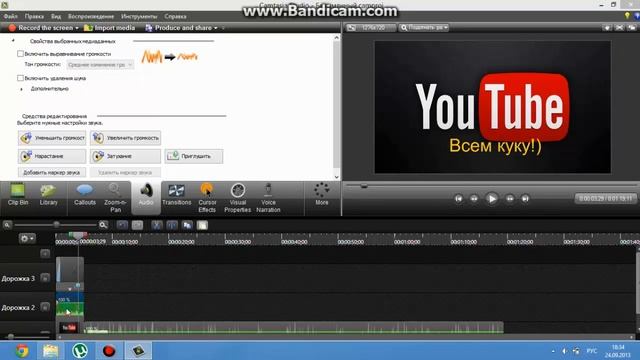
Task: Toggle lock on Дорожка 2 track
Action: coord(45,307)
